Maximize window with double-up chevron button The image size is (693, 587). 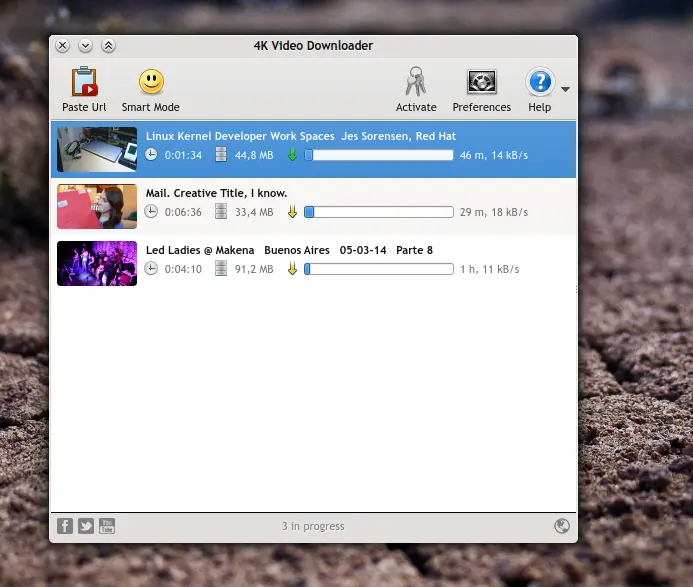pos(108,46)
